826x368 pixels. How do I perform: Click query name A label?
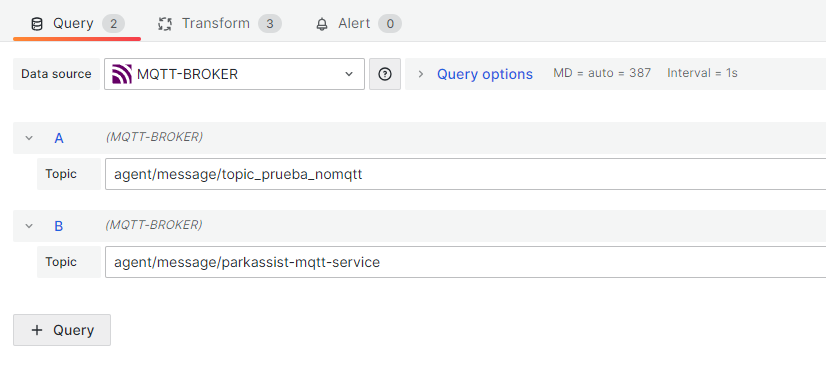click(x=59, y=138)
